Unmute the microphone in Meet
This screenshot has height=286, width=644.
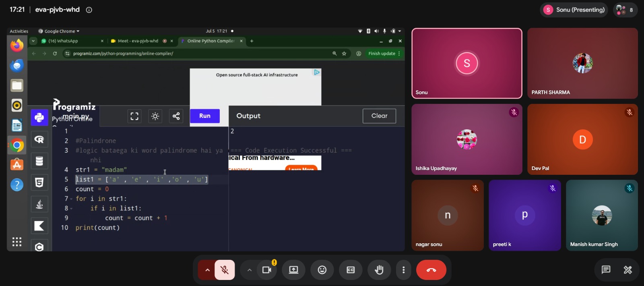click(225, 270)
